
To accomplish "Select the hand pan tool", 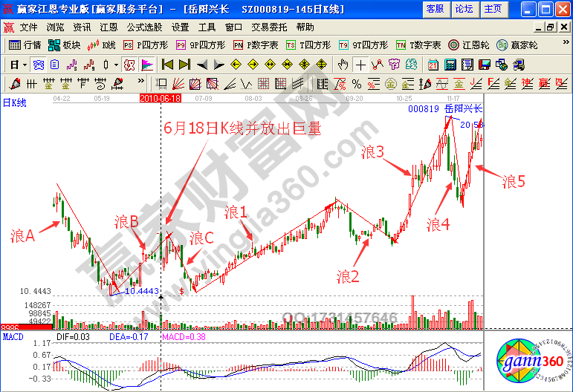I will [343, 64].
